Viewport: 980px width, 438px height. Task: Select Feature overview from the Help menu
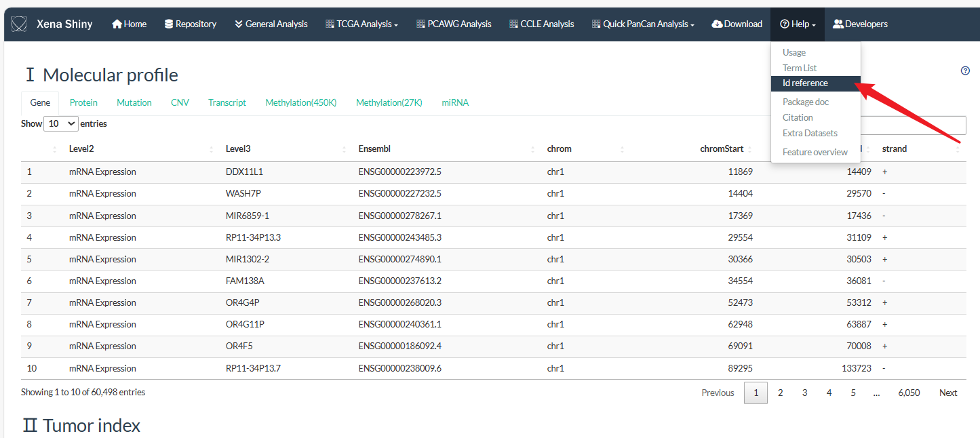tap(816, 152)
